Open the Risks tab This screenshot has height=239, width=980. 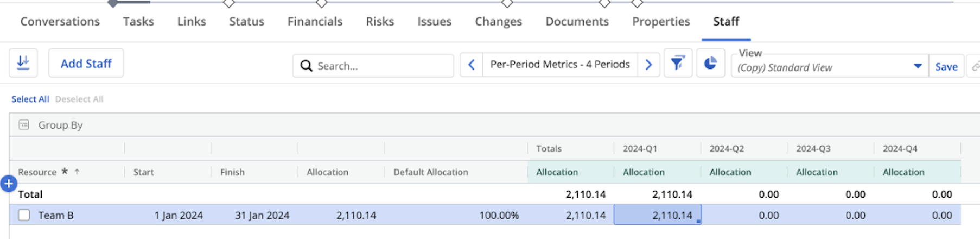pyautogui.click(x=379, y=22)
